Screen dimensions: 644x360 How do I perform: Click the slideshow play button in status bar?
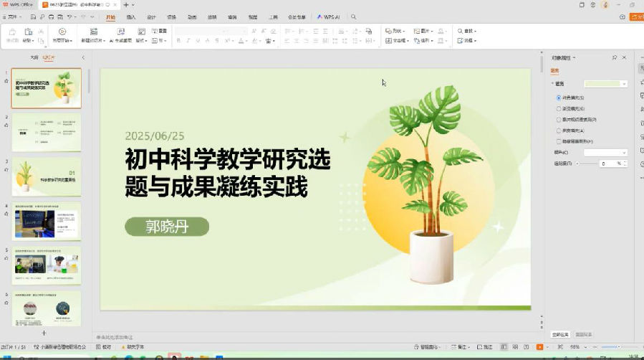click(539, 347)
